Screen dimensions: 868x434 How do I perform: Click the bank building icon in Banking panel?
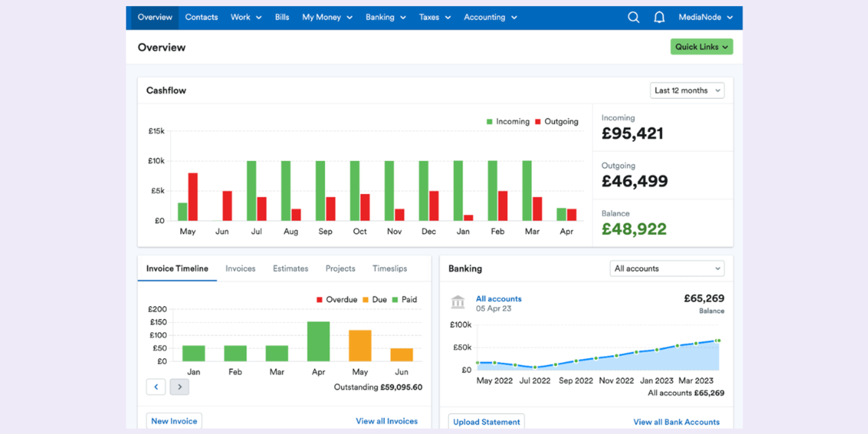pos(458,302)
